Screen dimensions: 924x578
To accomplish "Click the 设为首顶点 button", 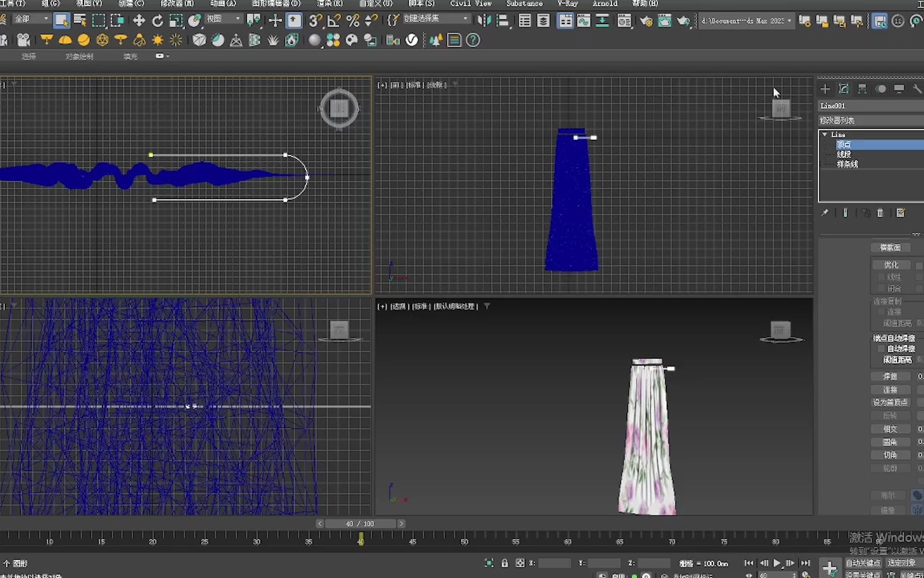I will point(890,402).
